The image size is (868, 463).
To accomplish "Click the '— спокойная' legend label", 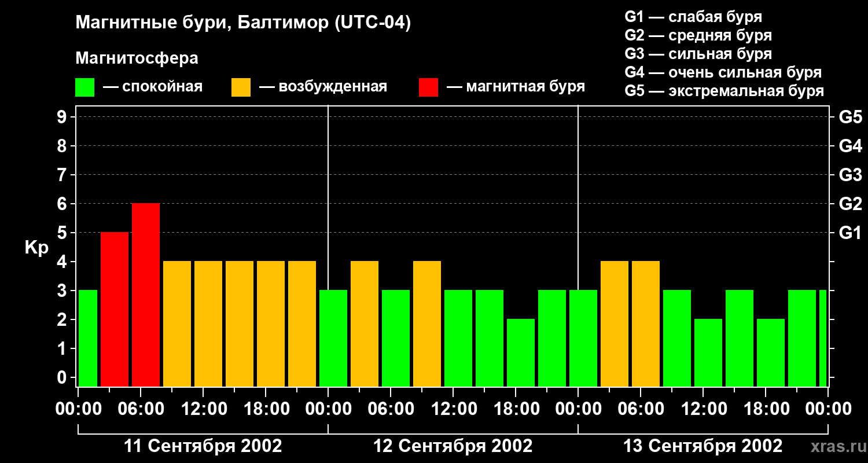I will pyautogui.click(x=153, y=87).
